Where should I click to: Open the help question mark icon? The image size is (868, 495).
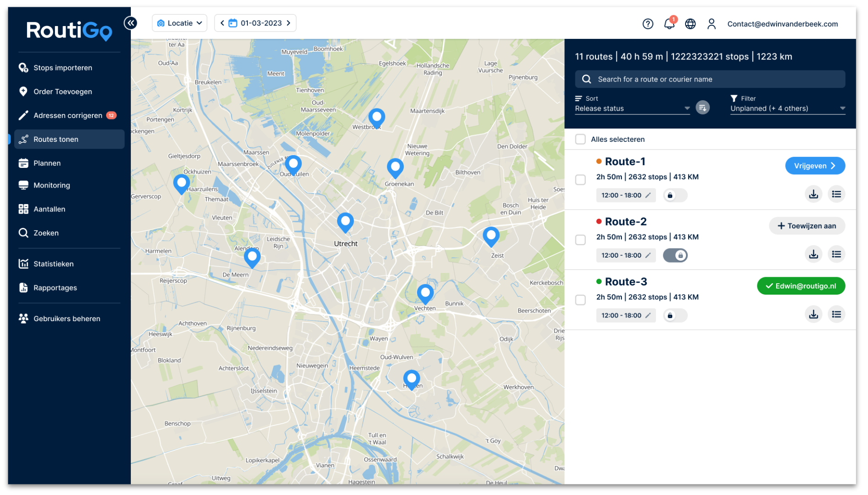[648, 24]
